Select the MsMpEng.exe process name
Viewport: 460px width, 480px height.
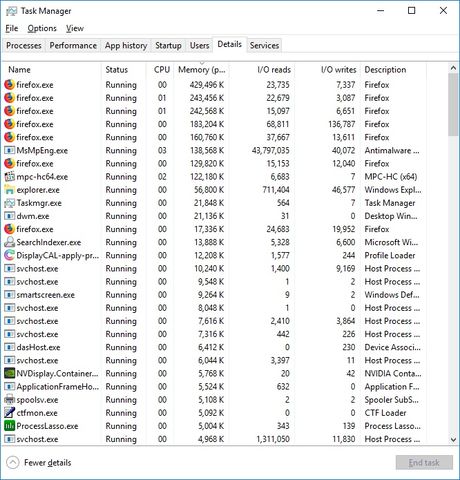[42, 151]
